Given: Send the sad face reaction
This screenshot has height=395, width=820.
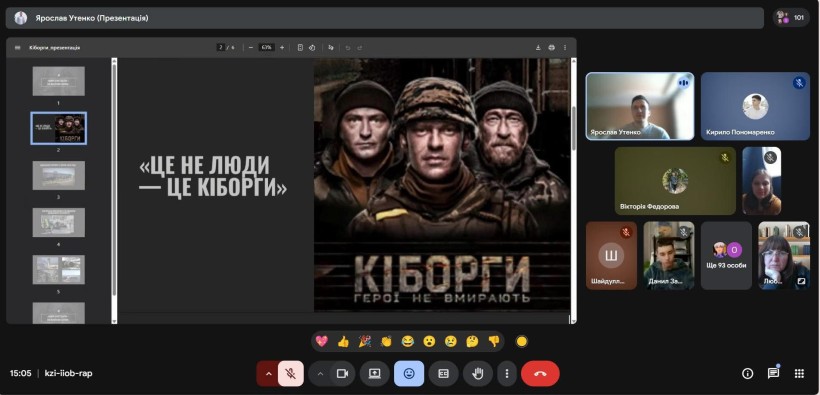Looking at the screenshot, I should (x=450, y=342).
